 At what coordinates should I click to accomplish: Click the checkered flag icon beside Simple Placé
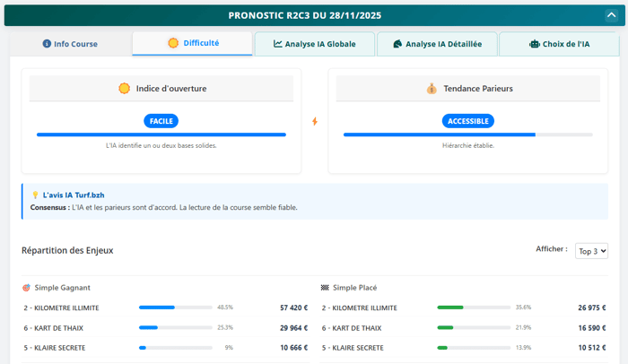click(325, 288)
